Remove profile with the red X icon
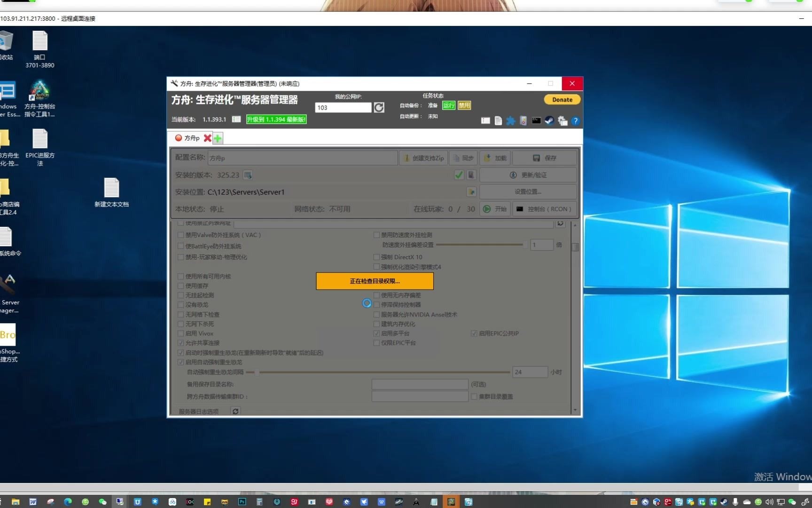 click(207, 138)
